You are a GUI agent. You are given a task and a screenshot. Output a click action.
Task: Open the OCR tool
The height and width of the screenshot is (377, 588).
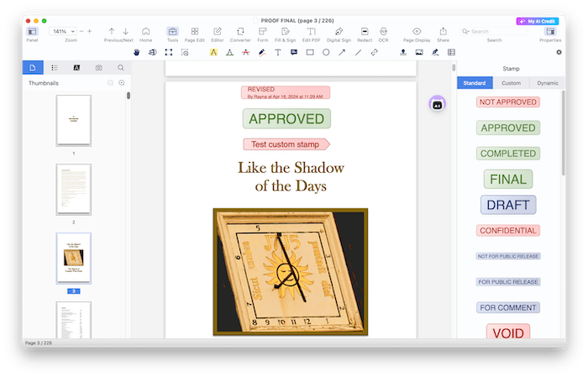point(384,32)
